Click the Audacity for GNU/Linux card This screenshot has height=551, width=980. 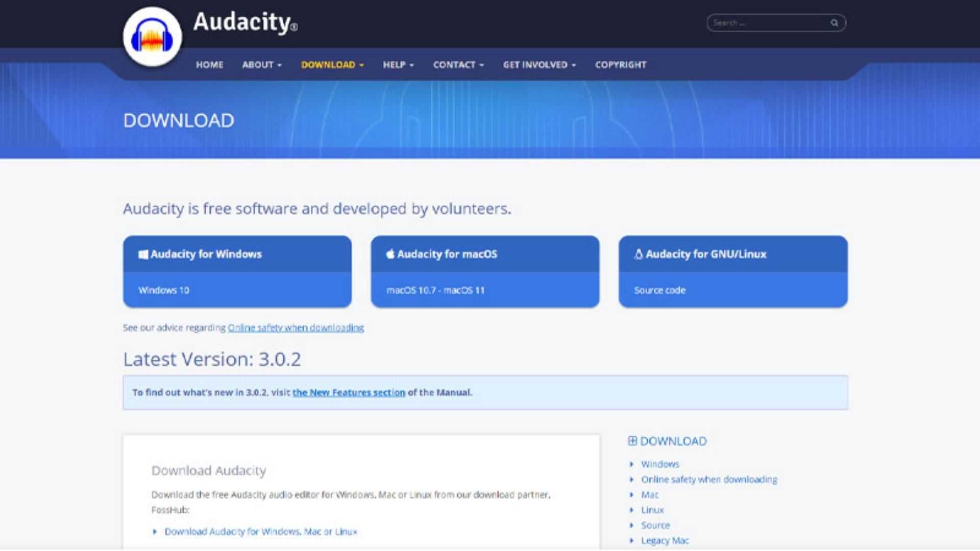733,271
